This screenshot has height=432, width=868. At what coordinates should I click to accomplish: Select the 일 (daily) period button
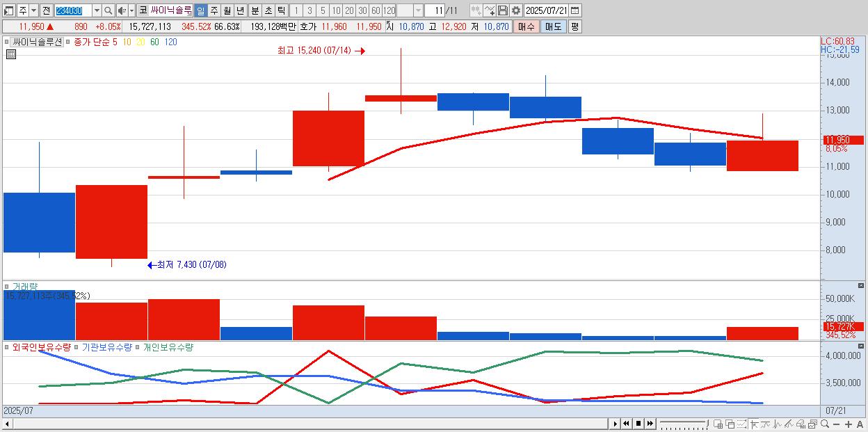tap(200, 10)
